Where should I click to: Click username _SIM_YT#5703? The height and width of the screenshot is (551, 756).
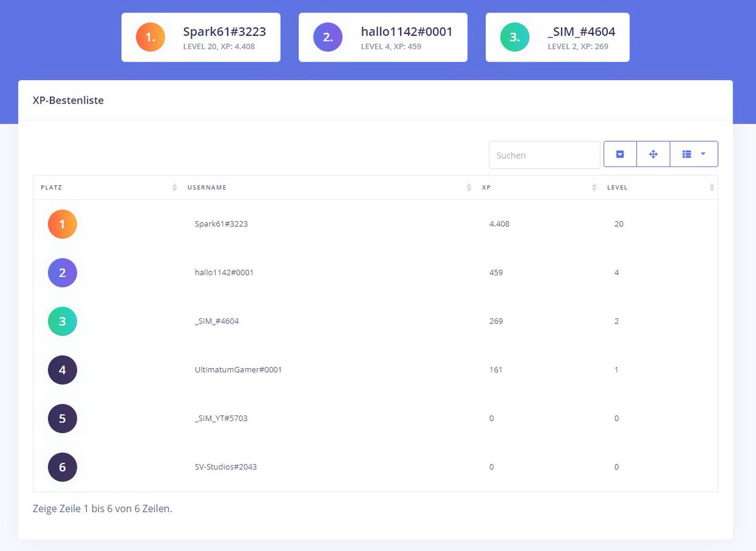[x=221, y=418]
